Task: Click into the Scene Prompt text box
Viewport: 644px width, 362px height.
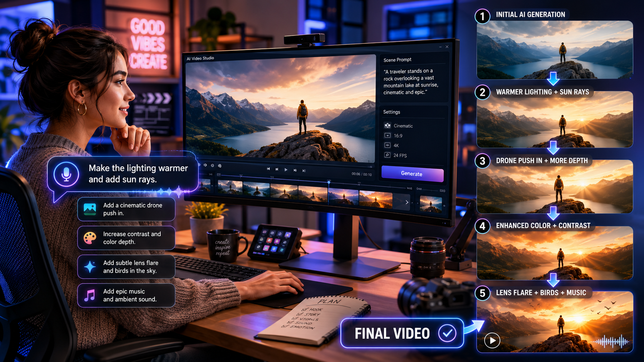Action: coord(411,82)
